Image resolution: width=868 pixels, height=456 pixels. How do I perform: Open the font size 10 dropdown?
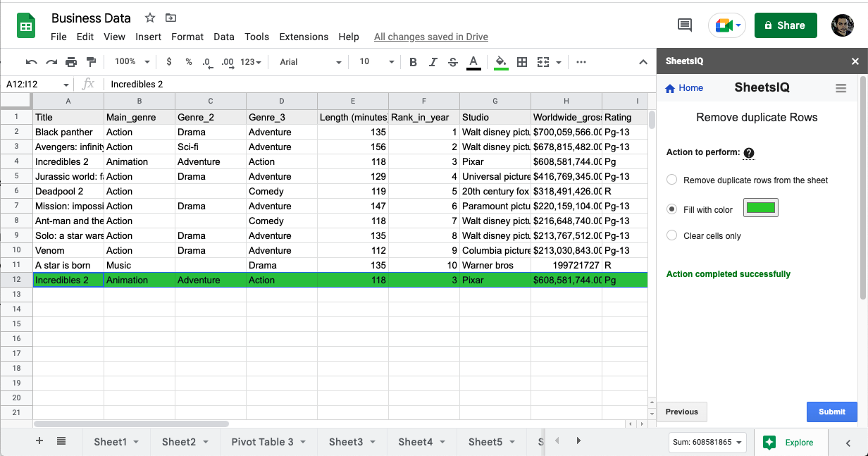(376, 62)
